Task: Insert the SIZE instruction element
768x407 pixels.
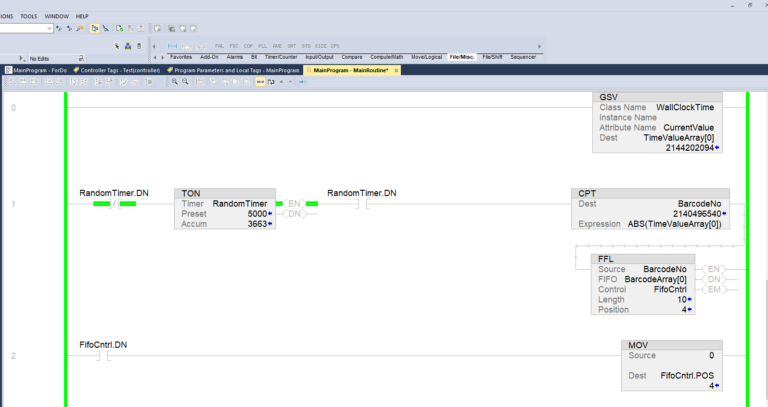Action: [x=321, y=46]
